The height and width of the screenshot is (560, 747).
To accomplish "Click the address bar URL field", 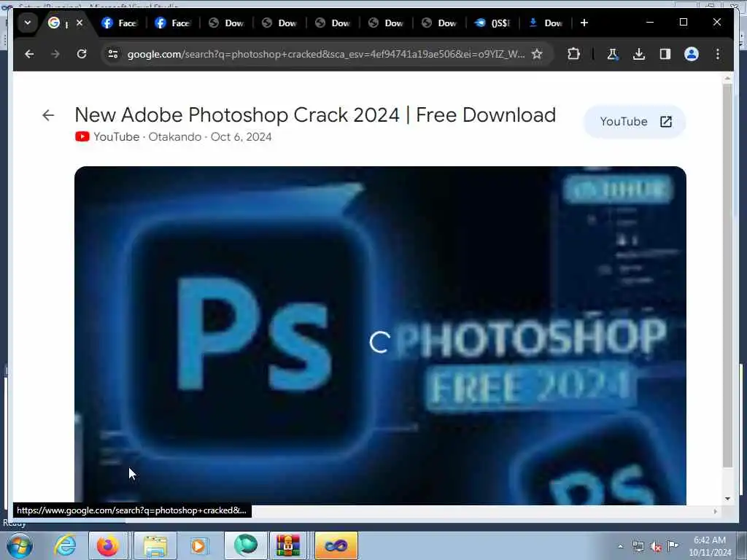I will pos(326,54).
